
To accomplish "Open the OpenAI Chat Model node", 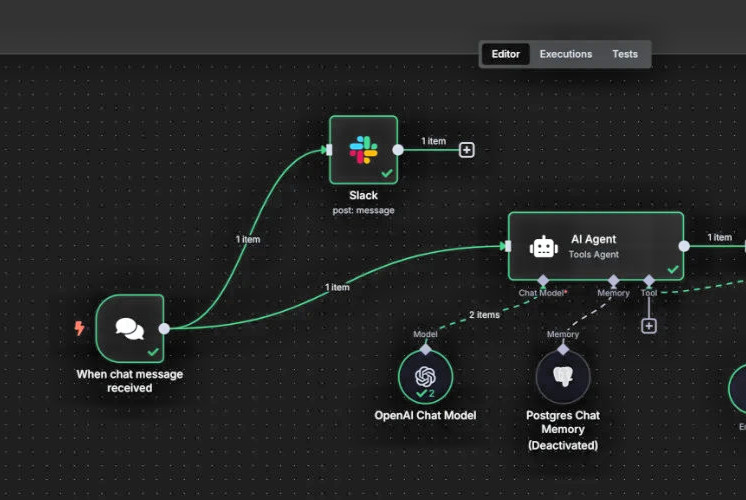I will [425, 377].
